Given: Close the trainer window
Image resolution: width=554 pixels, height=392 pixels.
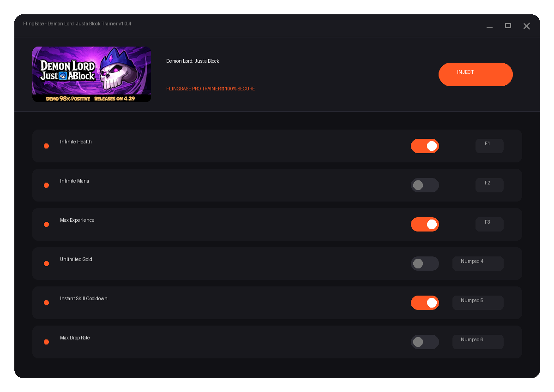Looking at the screenshot, I should tap(526, 26).
